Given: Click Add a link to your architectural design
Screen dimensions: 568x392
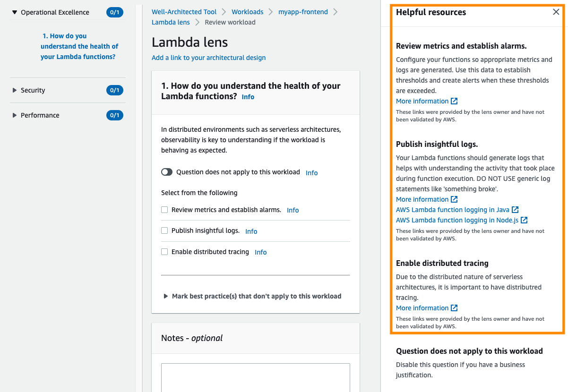Looking at the screenshot, I should (x=209, y=57).
